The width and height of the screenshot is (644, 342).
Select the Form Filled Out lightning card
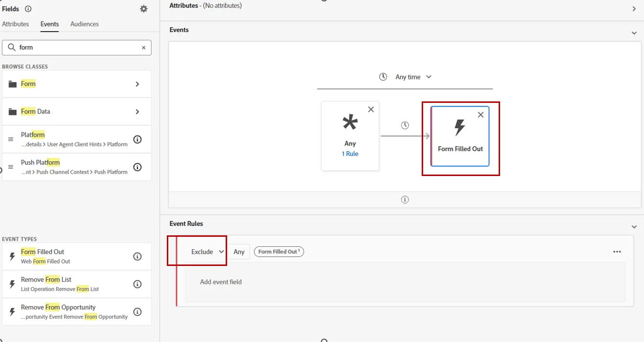[x=460, y=136]
